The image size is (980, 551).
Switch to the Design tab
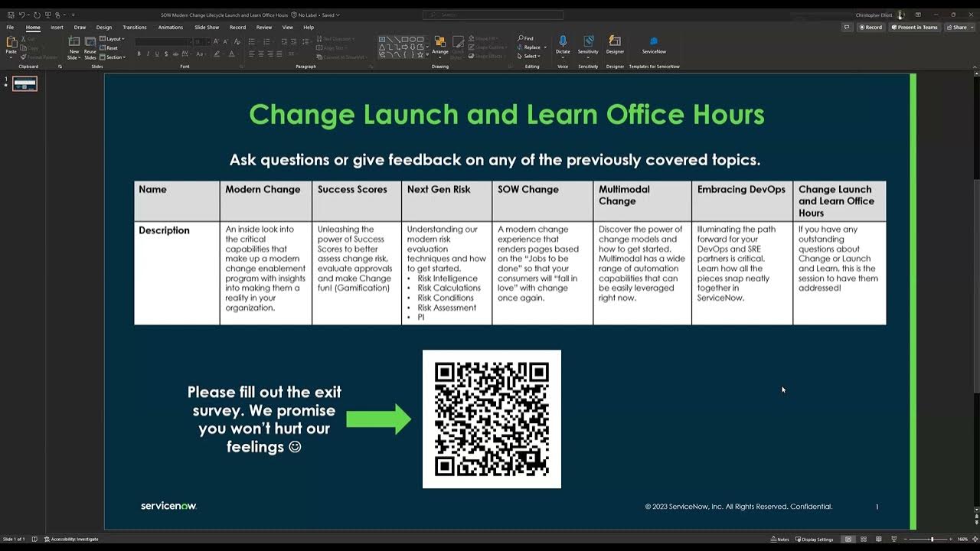pyautogui.click(x=103, y=27)
